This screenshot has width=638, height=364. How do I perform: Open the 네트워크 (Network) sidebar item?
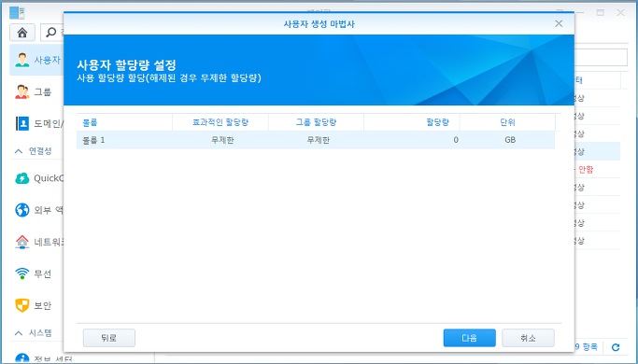tap(36, 242)
